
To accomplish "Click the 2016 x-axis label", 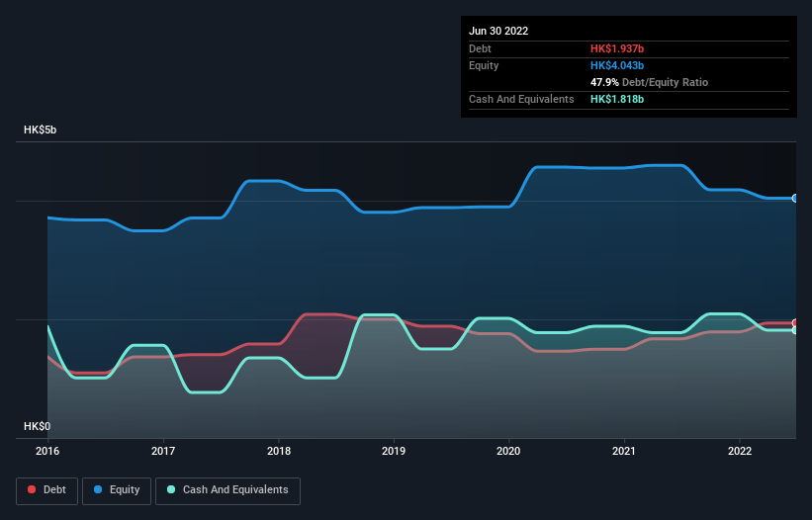I will point(47,451).
